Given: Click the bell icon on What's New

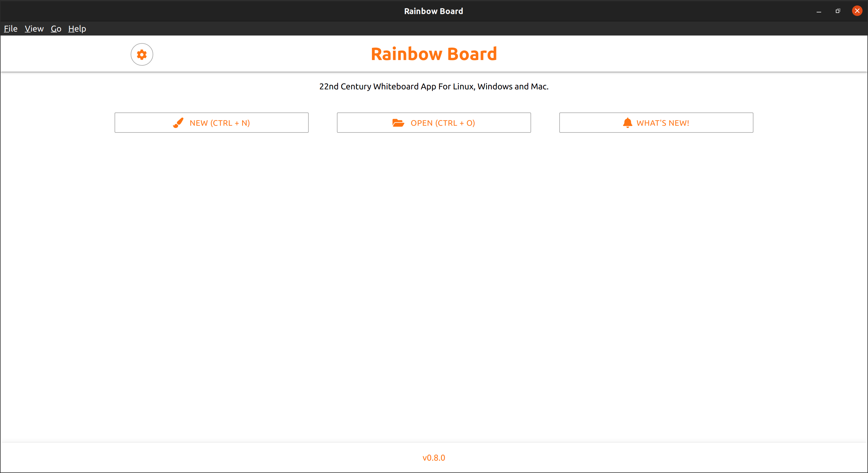Looking at the screenshot, I should pyautogui.click(x=627, y=123).
